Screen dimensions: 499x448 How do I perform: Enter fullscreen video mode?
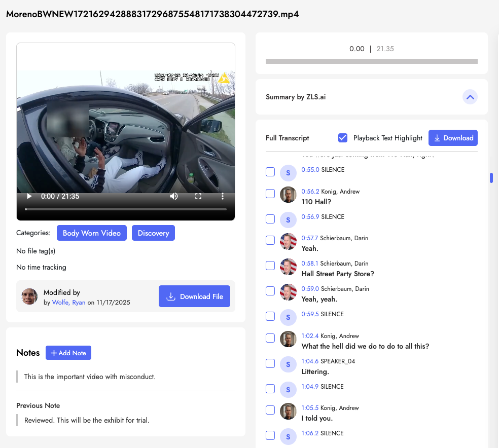[198, 196]
